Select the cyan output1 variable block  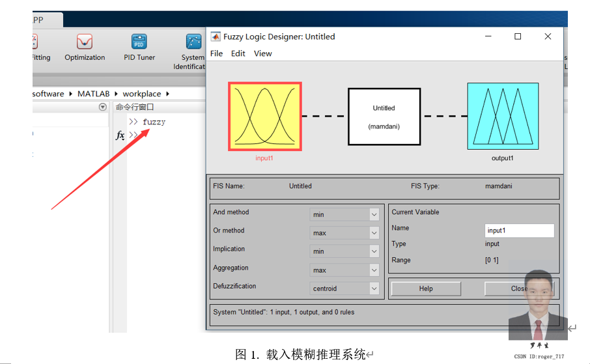[x=503, y=117]
